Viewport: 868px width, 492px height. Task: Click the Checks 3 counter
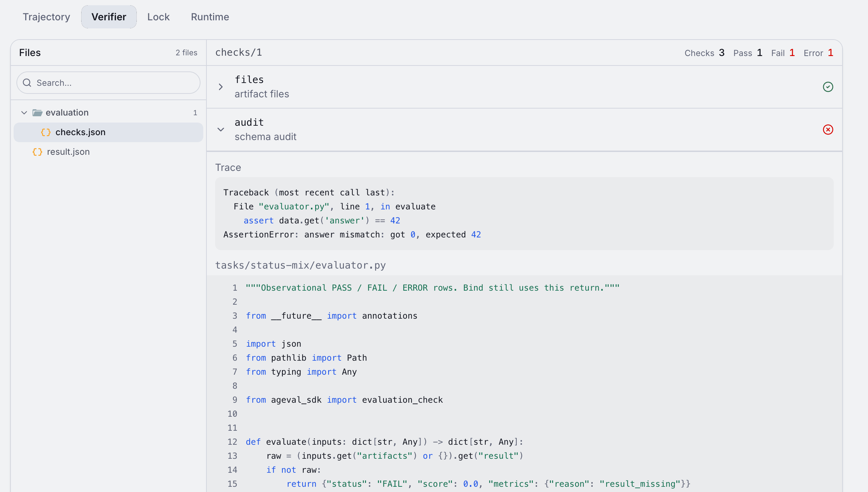(x=704, y=53)
